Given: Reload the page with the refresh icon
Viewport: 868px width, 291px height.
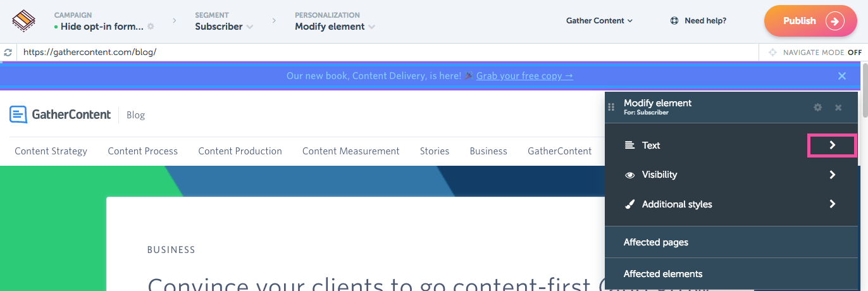Looking at the screenshot, I should (8, 53).
